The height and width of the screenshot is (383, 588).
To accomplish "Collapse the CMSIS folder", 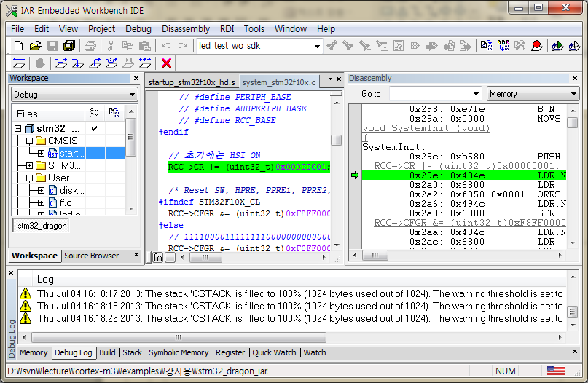I will tap(30, 141).
